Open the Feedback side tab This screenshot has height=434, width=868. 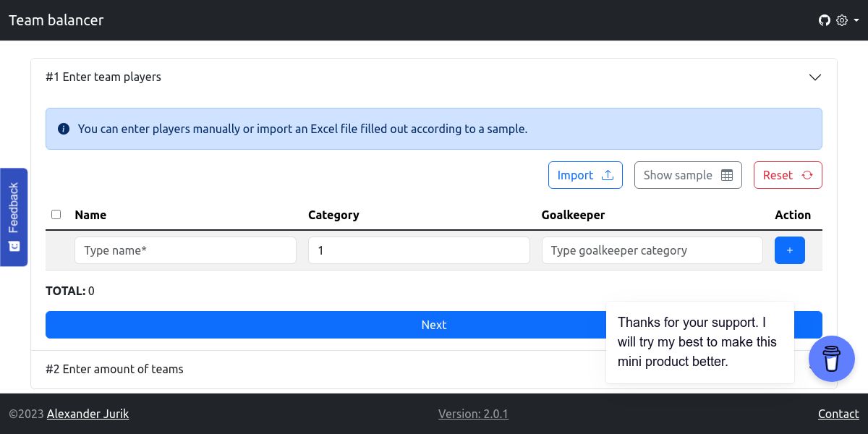click(x=14, y=217)
